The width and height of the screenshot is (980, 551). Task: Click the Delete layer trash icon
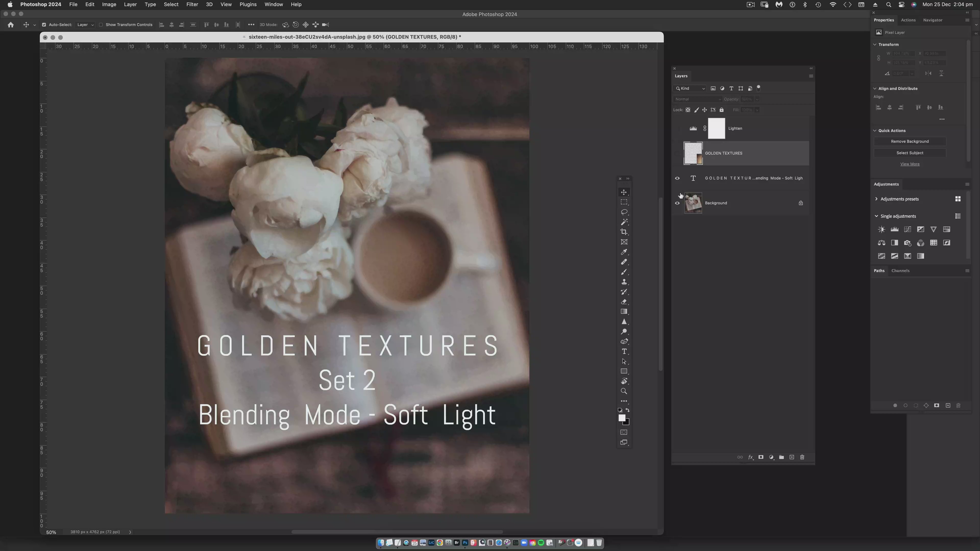tap(802, 457)
